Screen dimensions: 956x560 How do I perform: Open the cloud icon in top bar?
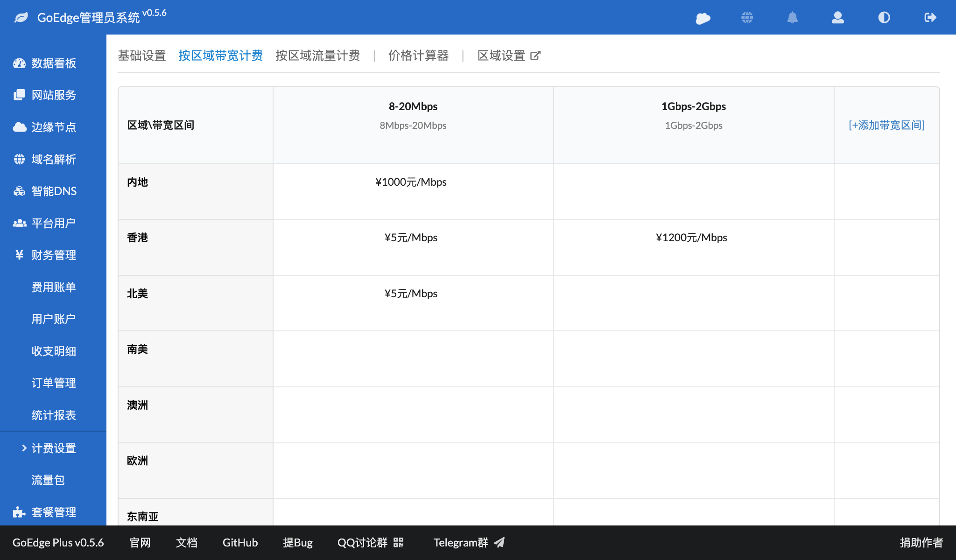point(703,18)
